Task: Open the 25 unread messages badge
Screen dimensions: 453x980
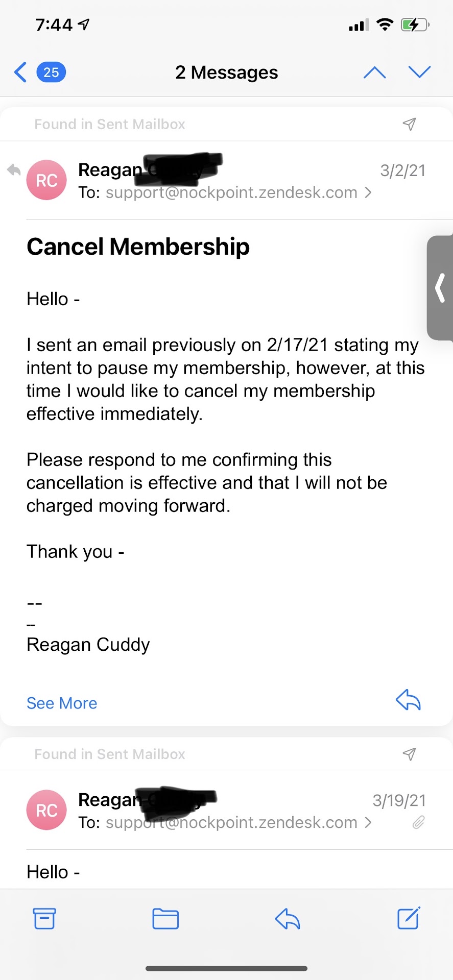Action: pyautogui.click(x=51, y=72)
